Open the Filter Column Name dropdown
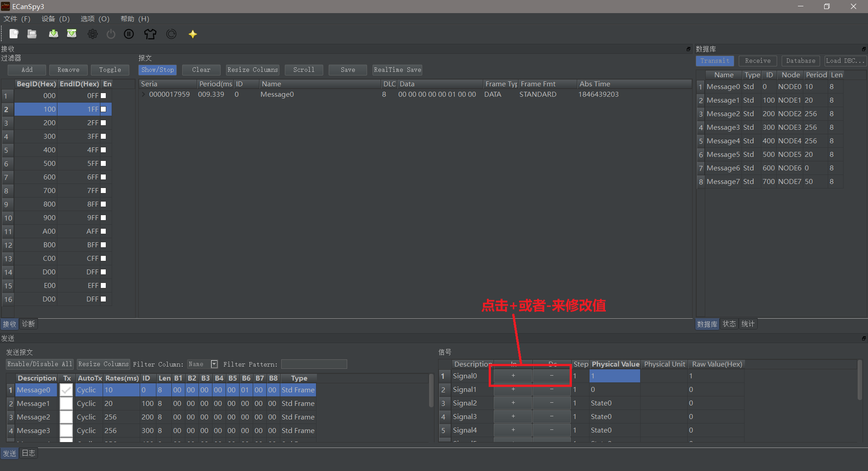The image size is (868, 471). (214, 364)
